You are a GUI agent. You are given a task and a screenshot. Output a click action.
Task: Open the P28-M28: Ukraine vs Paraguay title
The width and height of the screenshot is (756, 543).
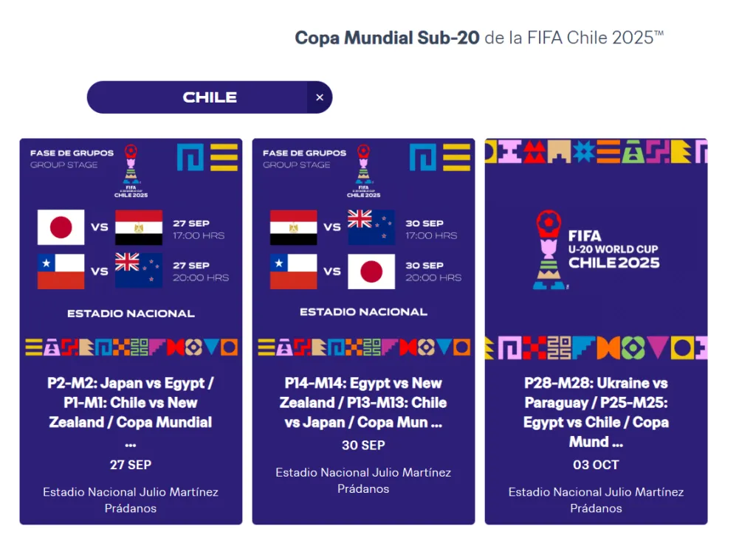coord(596,403)
